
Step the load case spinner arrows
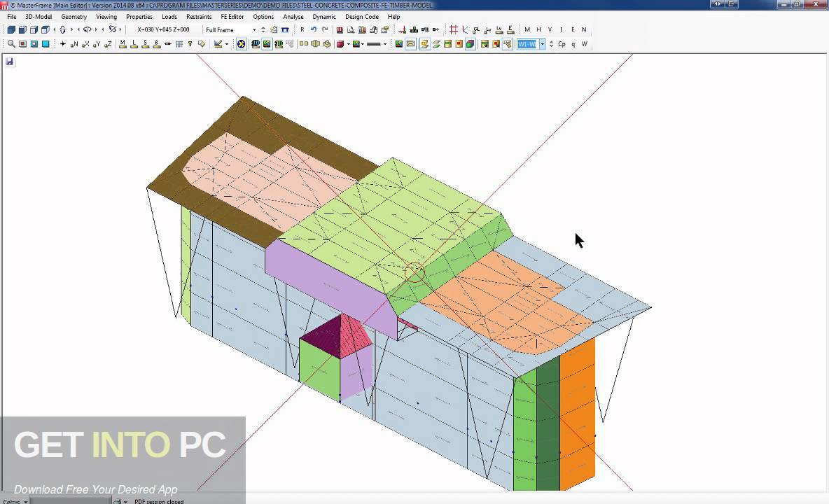[x=552, y=44]
